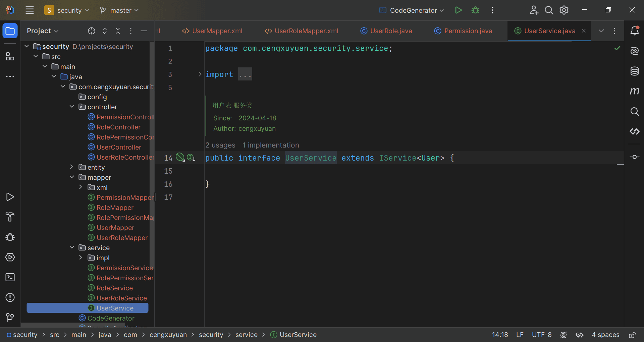The height and width of the screenshot is (342, 644).
Task: Click the '2 usages' inlay hint
Action: point(220,145)
